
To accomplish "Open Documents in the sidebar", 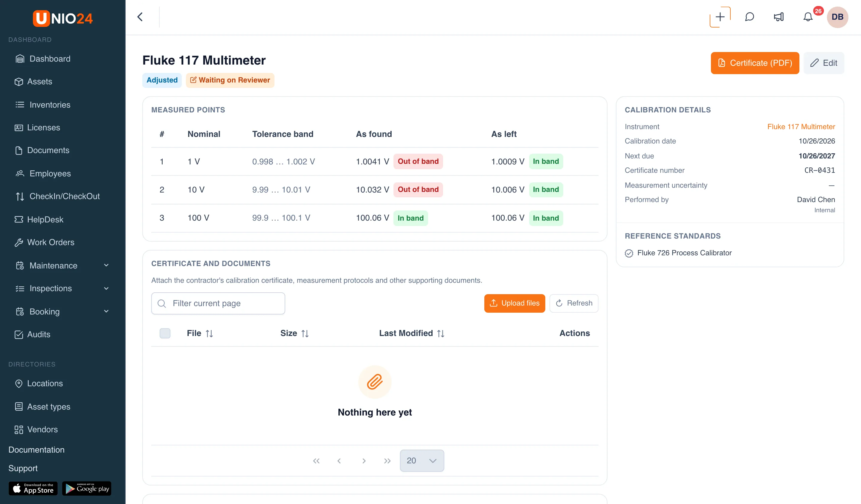I will 42,150.
